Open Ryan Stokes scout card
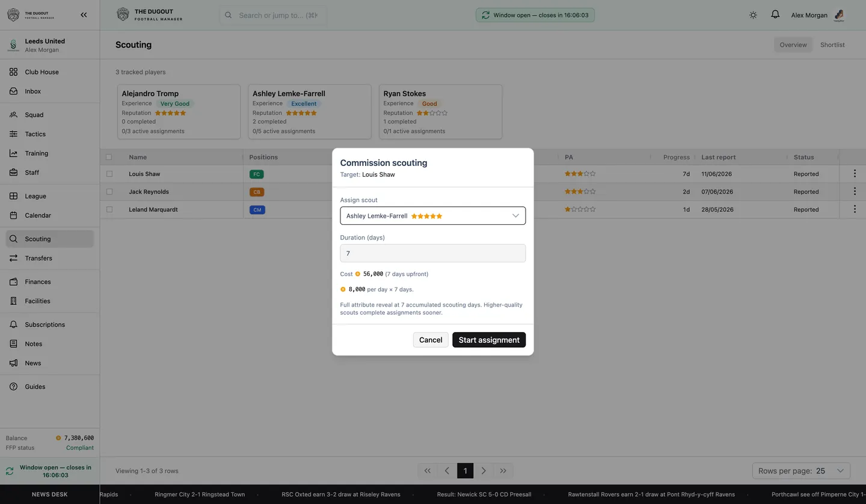 point(441,112)
